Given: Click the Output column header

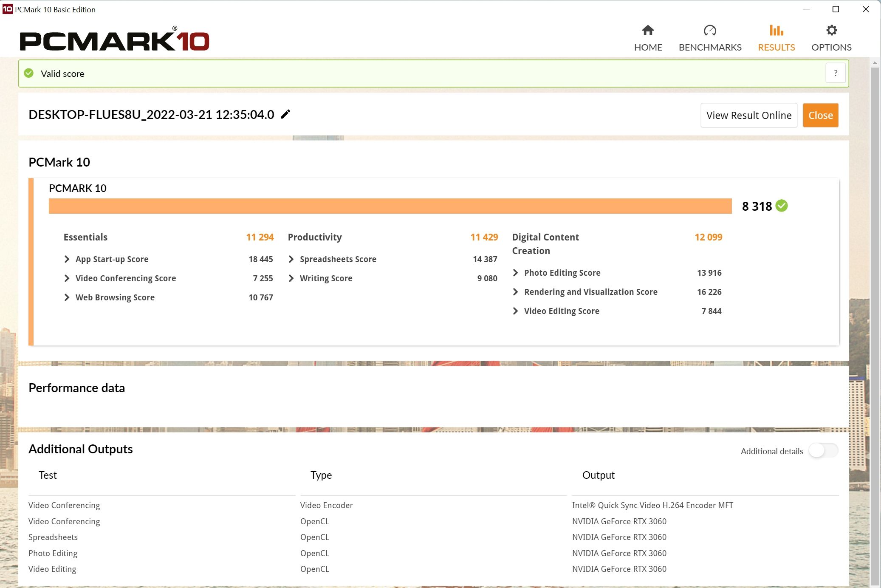Looking at the screenshot, I should [599, 475].
